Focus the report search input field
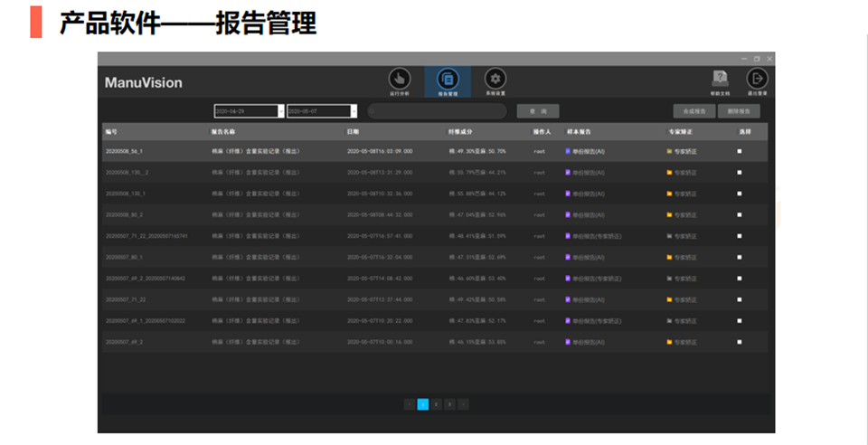 pos(437,111)
